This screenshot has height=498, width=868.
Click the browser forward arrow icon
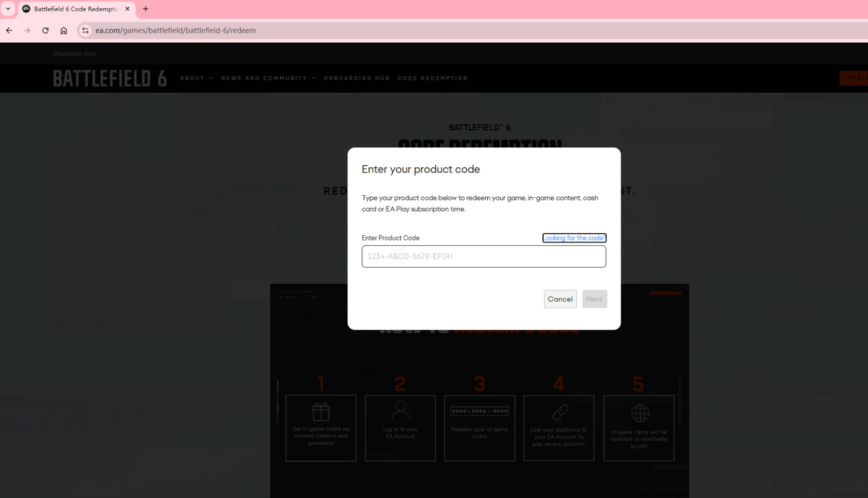(x=27, y=30)
